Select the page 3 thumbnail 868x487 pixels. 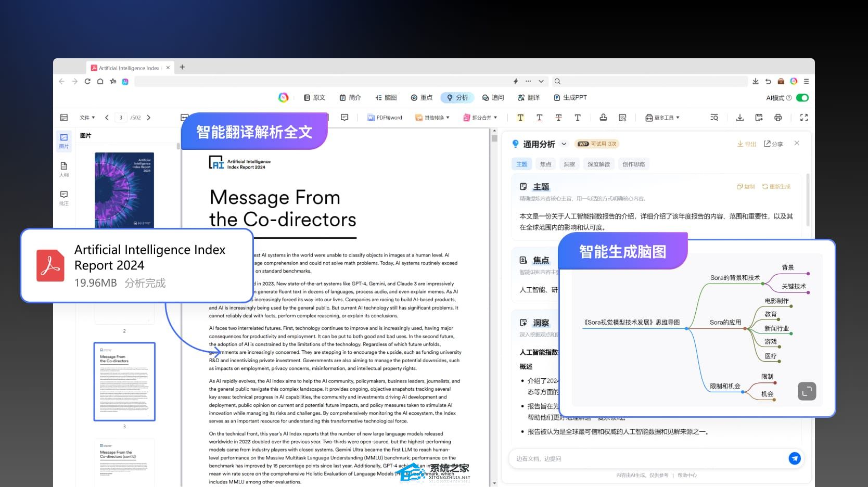124,381
